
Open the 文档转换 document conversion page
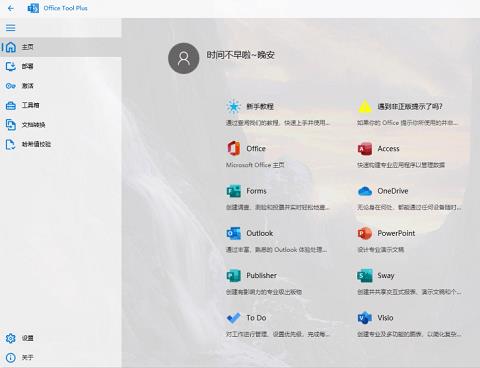(61, 125)
